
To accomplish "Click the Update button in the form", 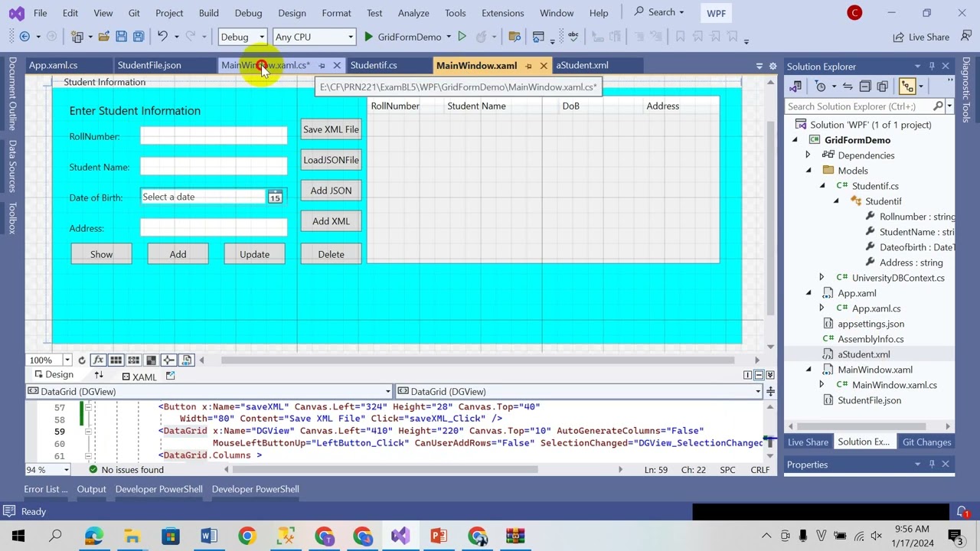I will pyautogui.click(x=254, y=254).
